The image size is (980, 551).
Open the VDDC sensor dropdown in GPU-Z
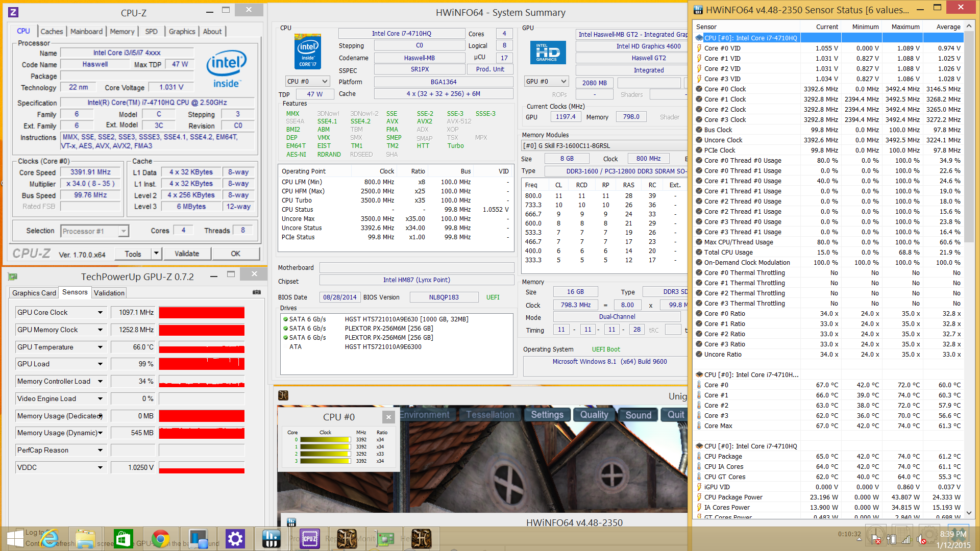[x=100, y=467]
